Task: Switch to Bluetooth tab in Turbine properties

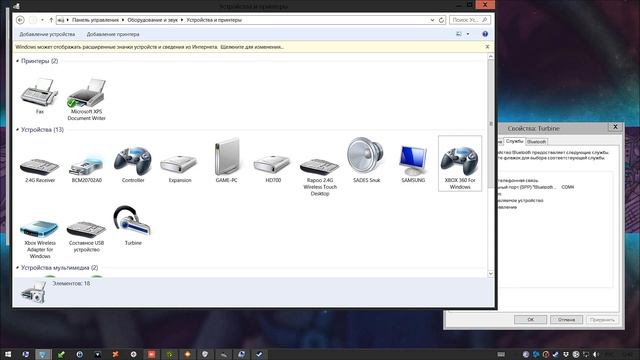Action: click(536, 142)
